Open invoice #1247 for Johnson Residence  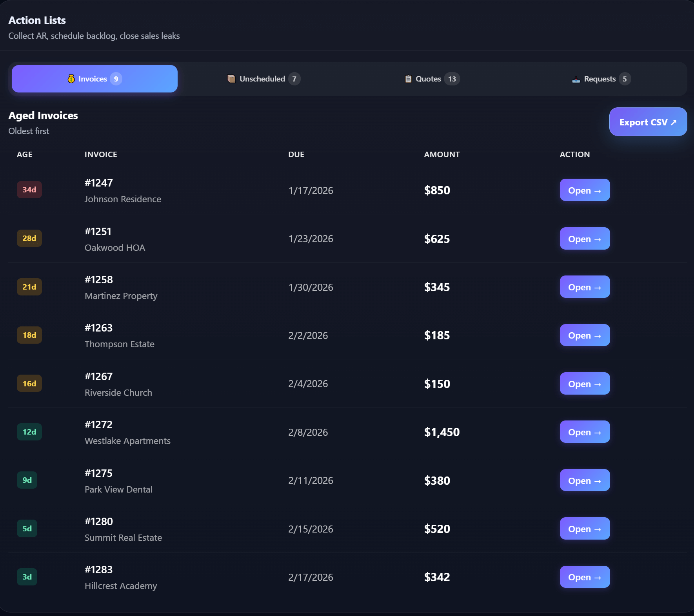point(584,190)
